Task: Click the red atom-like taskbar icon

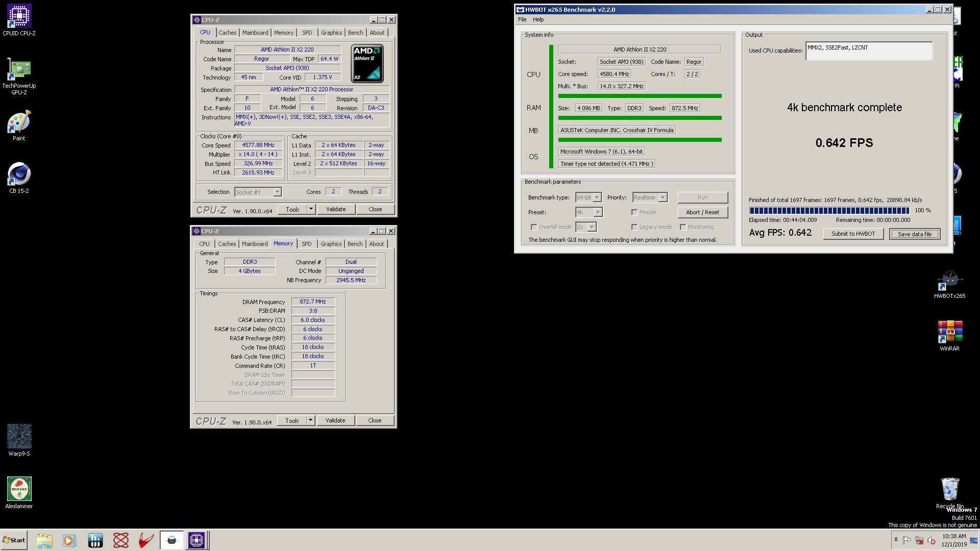Action: (x=121, y=540)
